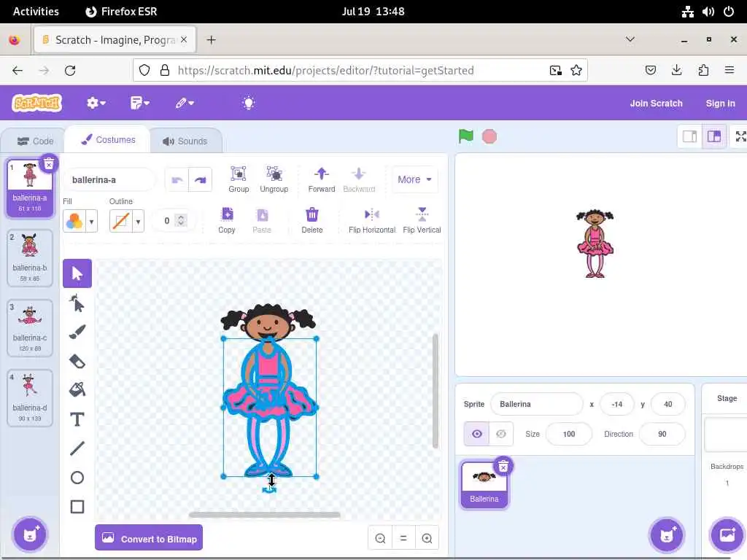Switch to the Sounds tab
747x560 pixels.
pos(185,141)
